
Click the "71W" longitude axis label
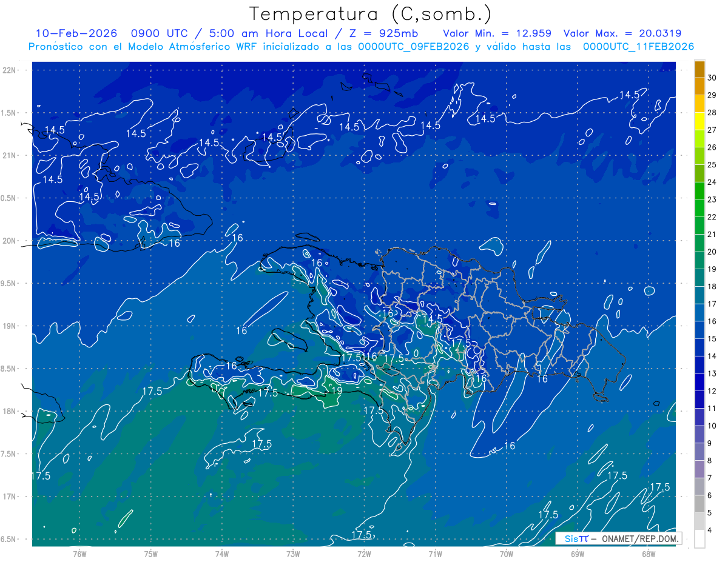435,554
